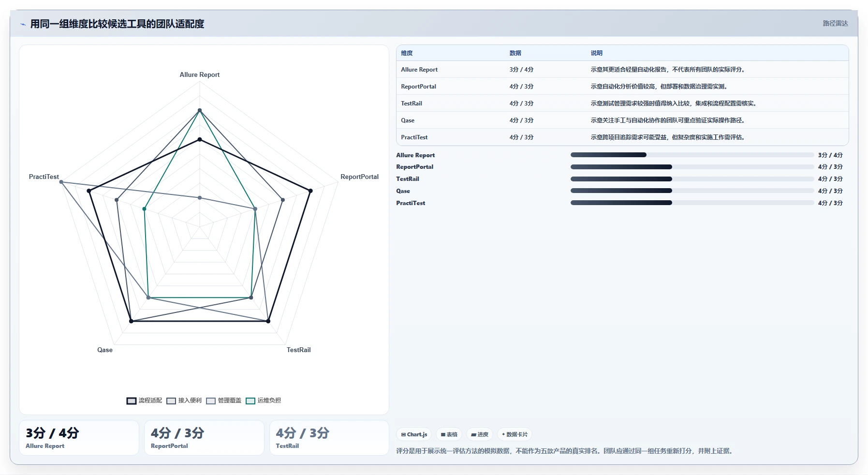The height and width of the screenshot is (475, 868).
Task: Click the TestRail axis label on the radar chart
Action: [298, 350]
